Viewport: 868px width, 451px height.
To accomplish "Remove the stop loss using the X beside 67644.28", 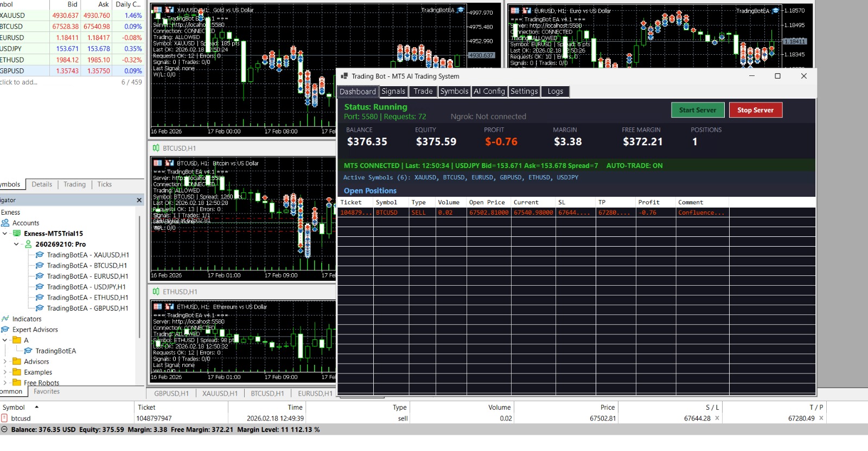I will pos(717,418).
